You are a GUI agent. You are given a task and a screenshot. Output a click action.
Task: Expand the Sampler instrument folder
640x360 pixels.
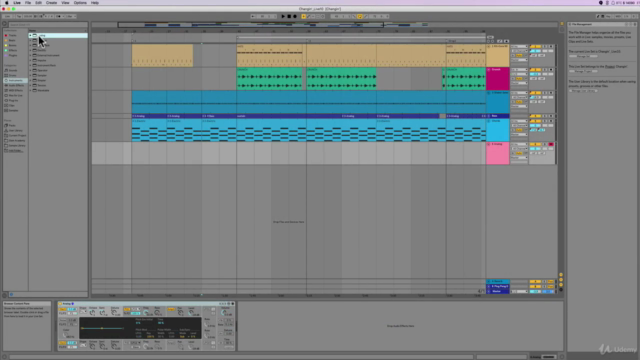30,75
